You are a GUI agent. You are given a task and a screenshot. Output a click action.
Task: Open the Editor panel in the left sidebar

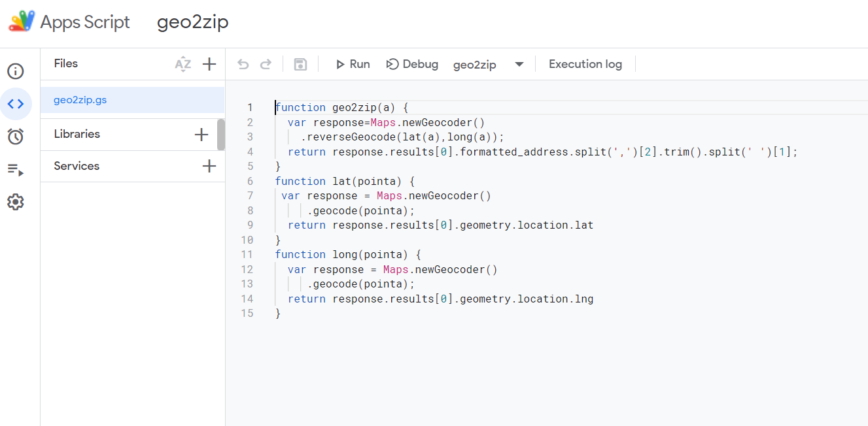point(16,103)
